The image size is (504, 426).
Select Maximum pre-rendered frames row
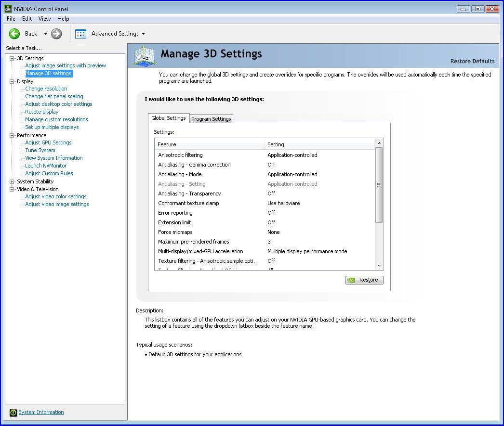(265, 242)
